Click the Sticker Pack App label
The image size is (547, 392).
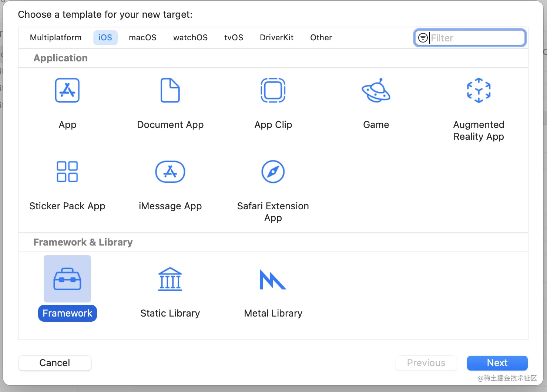pos(67,206)
